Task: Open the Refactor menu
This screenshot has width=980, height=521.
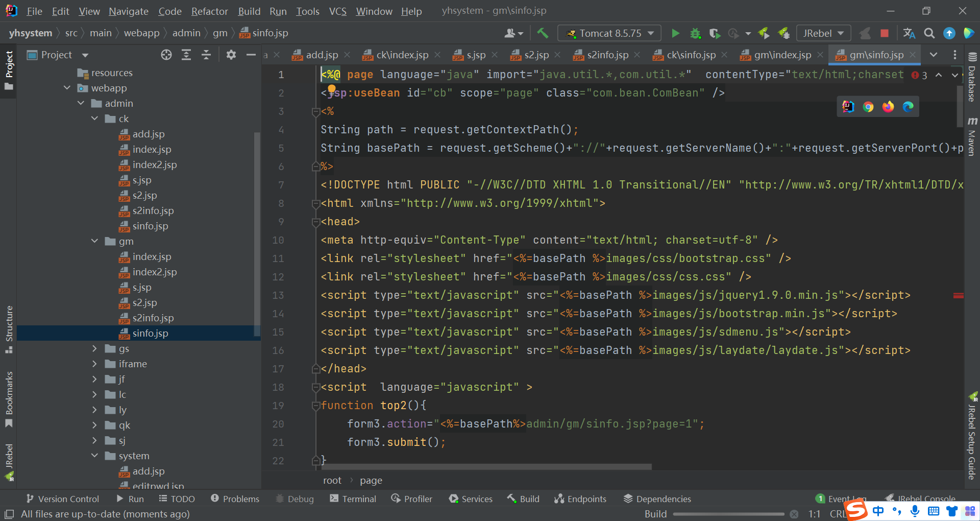Action: (x=209, y=11)
